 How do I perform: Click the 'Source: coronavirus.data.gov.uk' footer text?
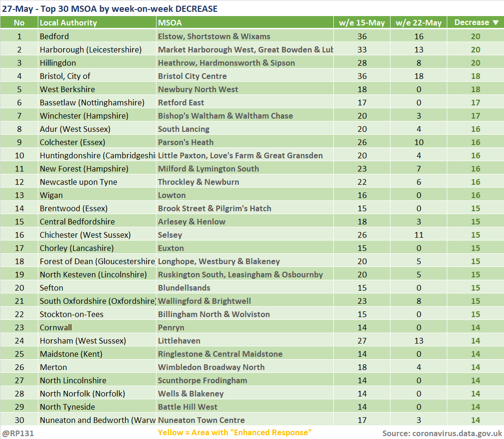tap(442, 433)
